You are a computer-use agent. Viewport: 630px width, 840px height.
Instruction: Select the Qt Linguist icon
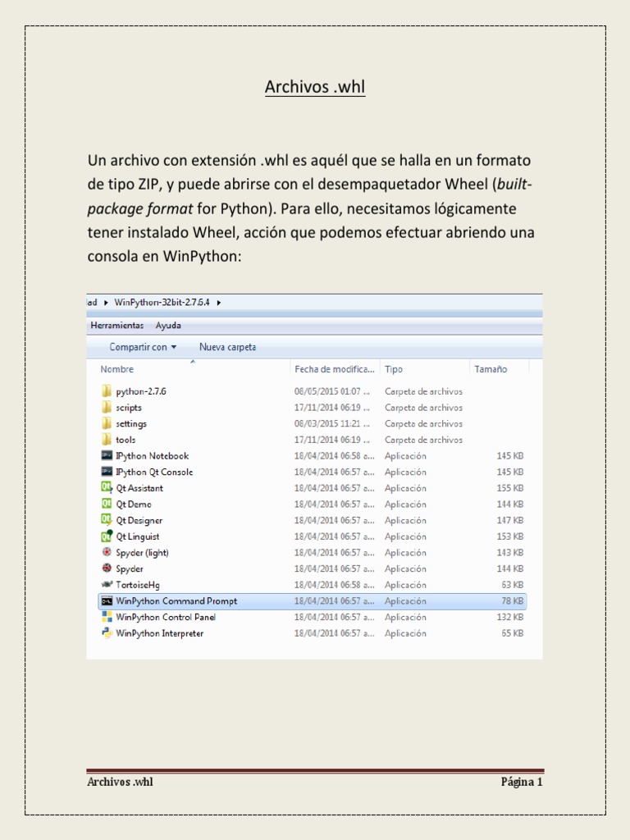click(107, 536)
